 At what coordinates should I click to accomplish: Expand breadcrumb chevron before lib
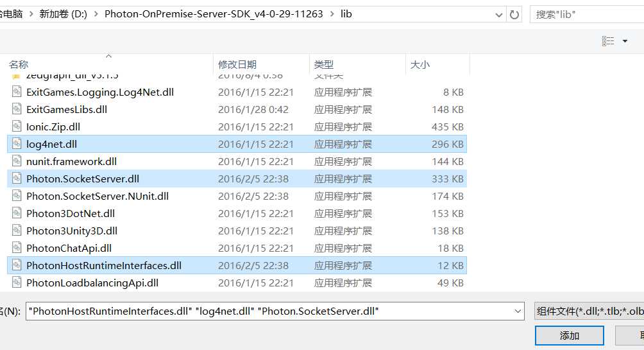click(332, 14)
